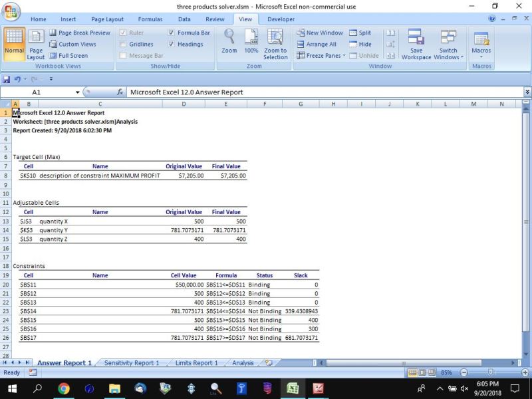Screen dimensions: 532x399
Task: Select all cells corner button
Action: tap(6, 104)
